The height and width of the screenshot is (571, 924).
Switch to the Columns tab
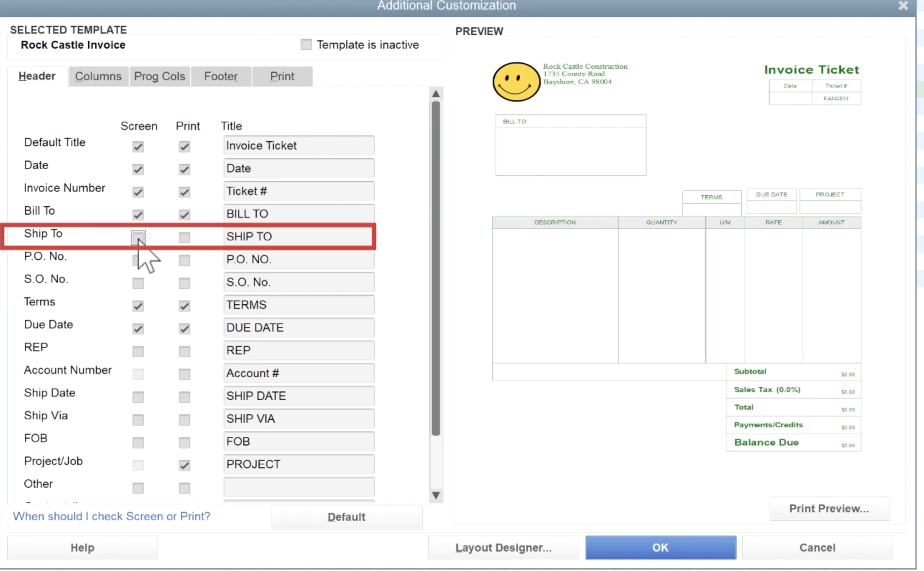[98, 76]
